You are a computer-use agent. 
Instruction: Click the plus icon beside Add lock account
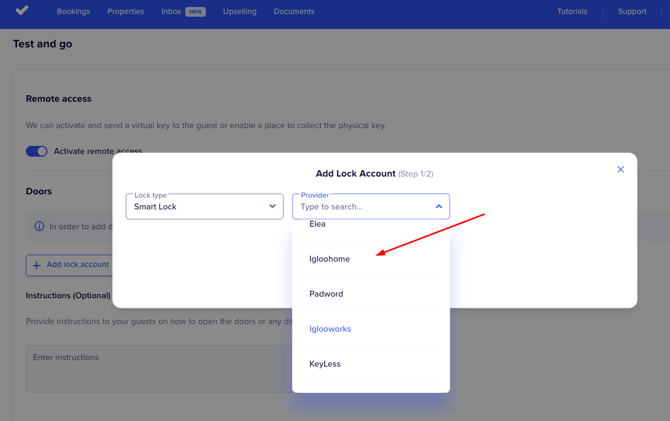coord(37,265)
